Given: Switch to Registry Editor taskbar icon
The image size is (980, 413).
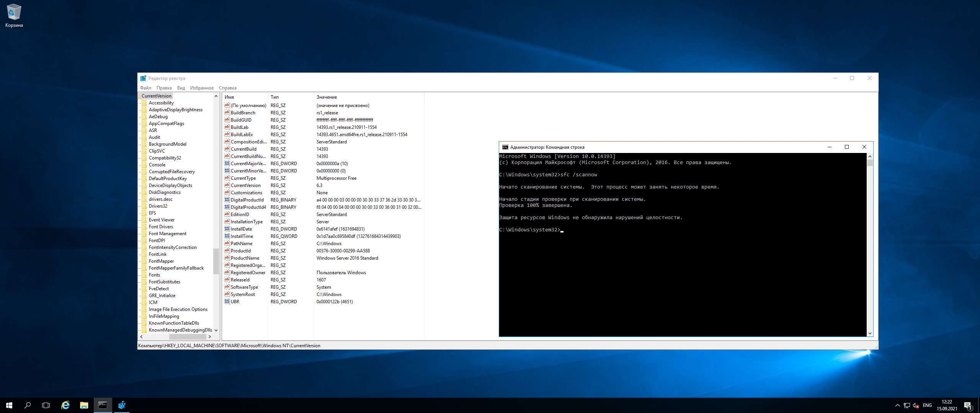Looking at the screenshot, I should [122, 405].
